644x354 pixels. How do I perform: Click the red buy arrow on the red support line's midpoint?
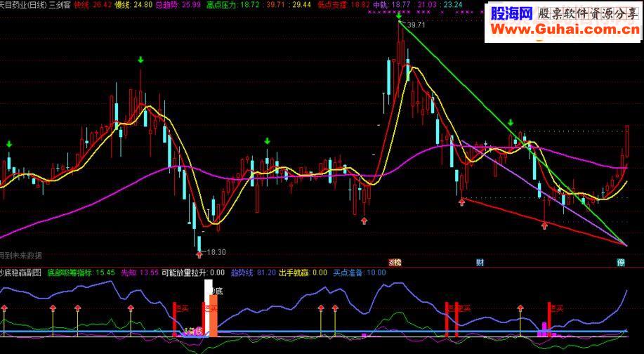tap(544, 225)
